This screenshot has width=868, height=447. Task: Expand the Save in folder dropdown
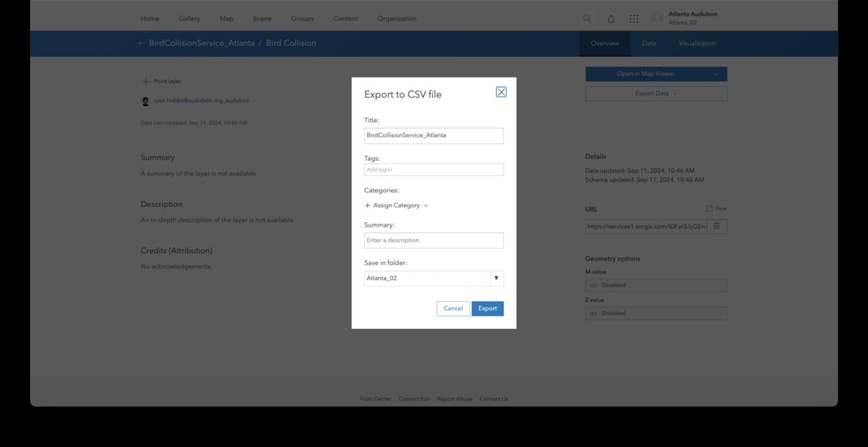[x=496, y=278]
